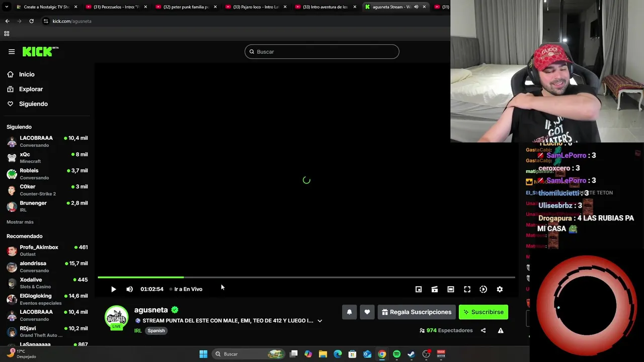Click the Kick logo

(x=40, y=52)
